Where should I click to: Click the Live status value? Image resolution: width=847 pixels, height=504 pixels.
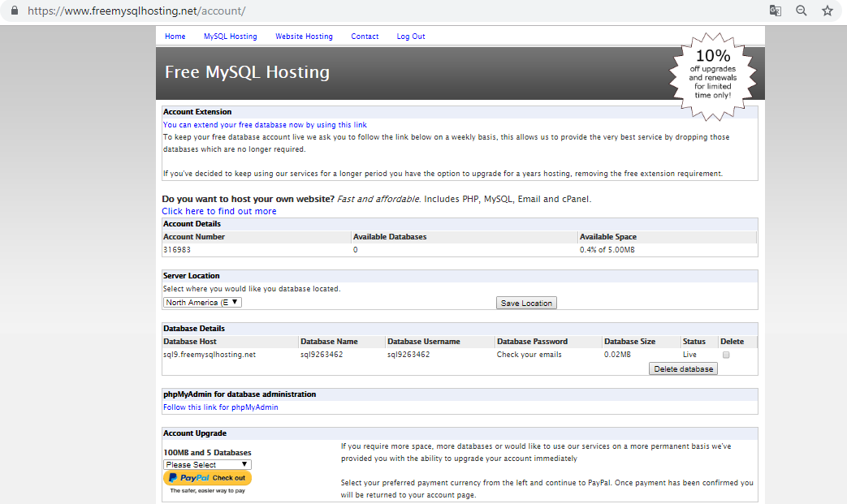point(689,355)
